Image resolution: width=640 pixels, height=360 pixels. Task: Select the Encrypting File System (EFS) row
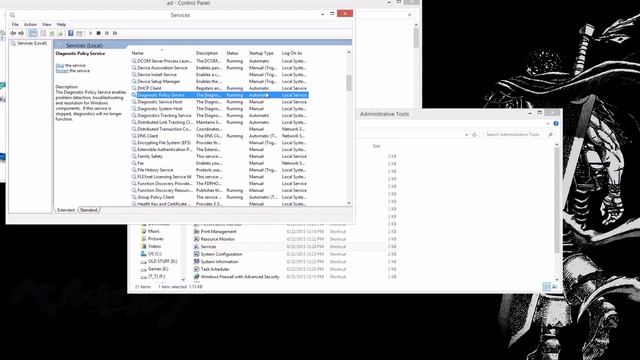[x=220, y=142]
